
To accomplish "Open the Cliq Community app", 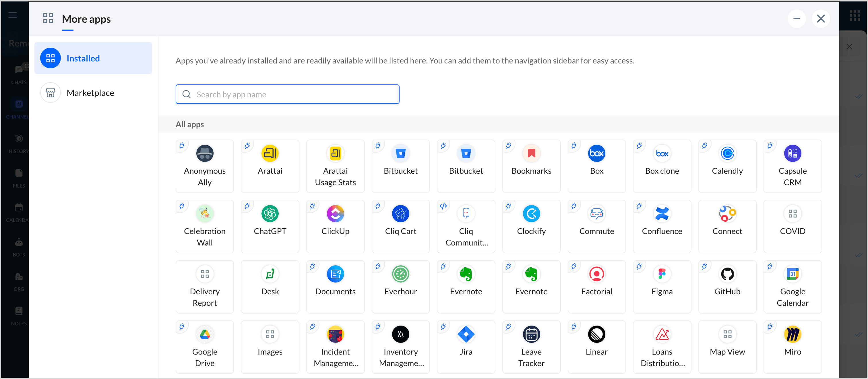I will 466,227.
